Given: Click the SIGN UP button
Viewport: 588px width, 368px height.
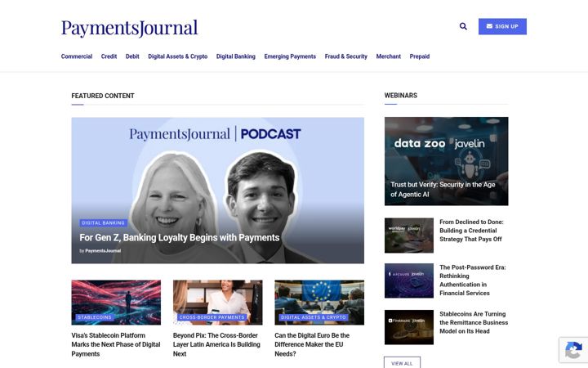Looking at the screenshot, I should tap(502, 26).
